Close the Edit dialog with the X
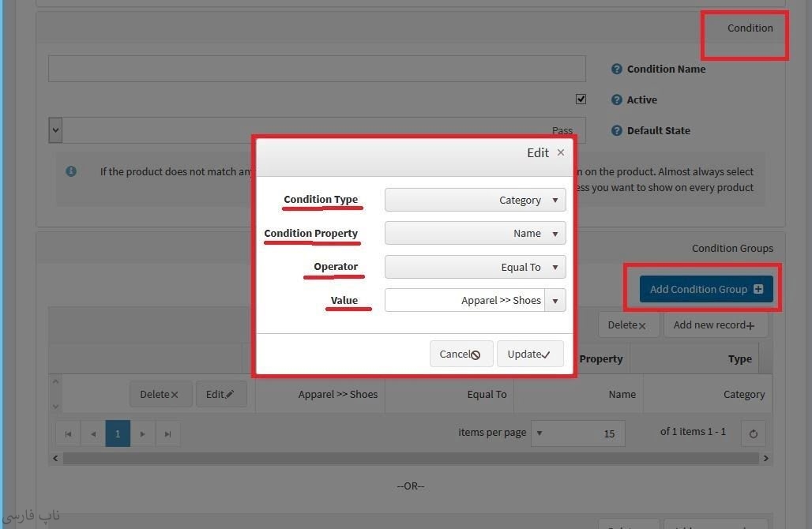 (561, 152)
